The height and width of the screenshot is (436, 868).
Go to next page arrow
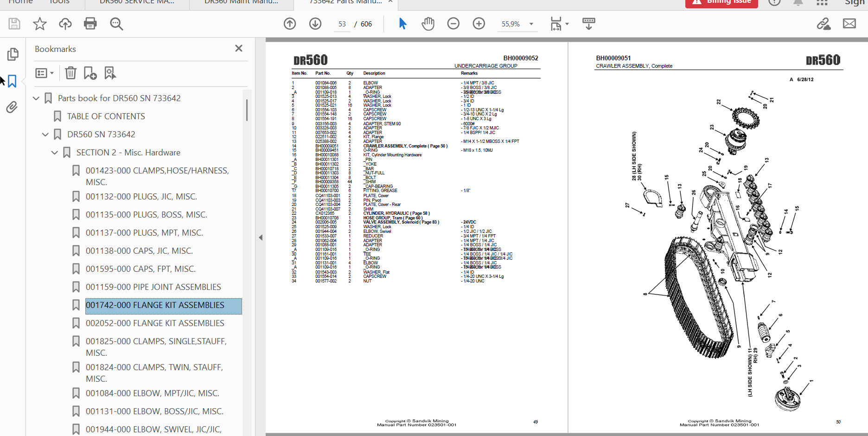point(315,24)
